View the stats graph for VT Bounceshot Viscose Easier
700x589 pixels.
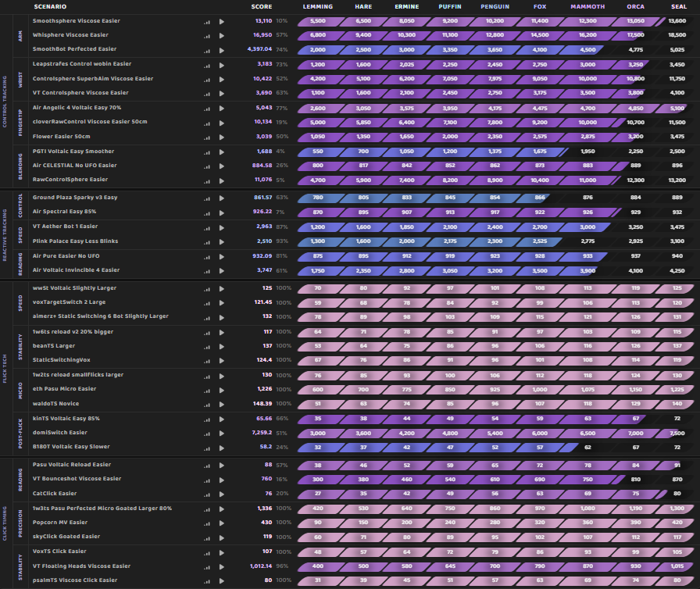click(x=207, y=480)
